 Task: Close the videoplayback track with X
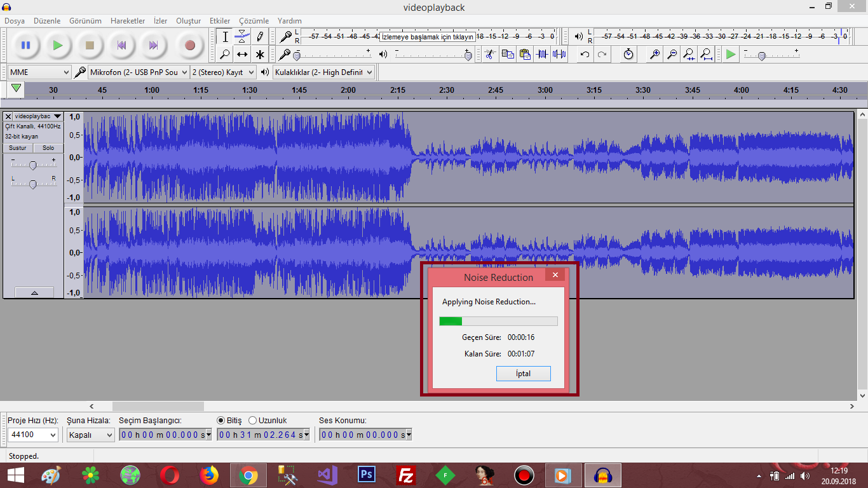pos(8,116)
